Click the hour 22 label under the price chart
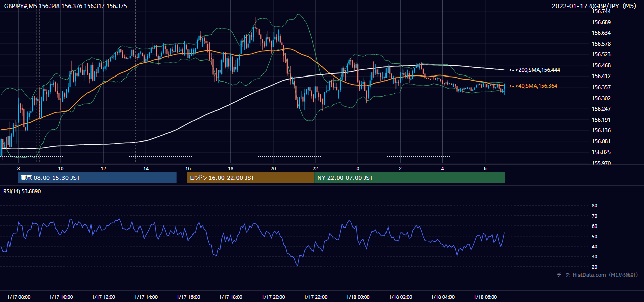644x302 pixels. click(315, 168)
